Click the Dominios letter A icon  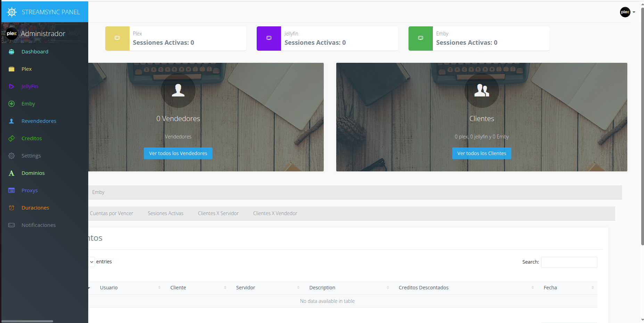pyautogui.click(x=11, y=173)
